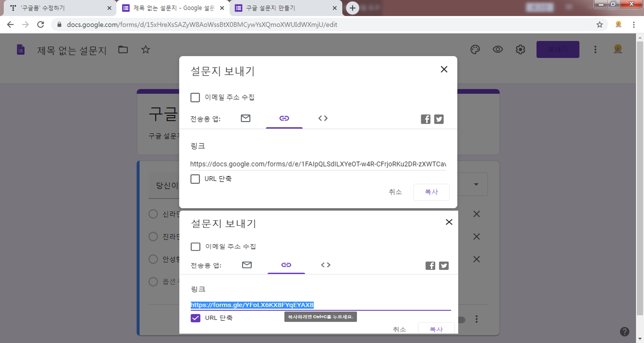Close the '구글폼' 수정하기 browser tab
This screenshot has height=343, width=644.
(x=109, y=8)
